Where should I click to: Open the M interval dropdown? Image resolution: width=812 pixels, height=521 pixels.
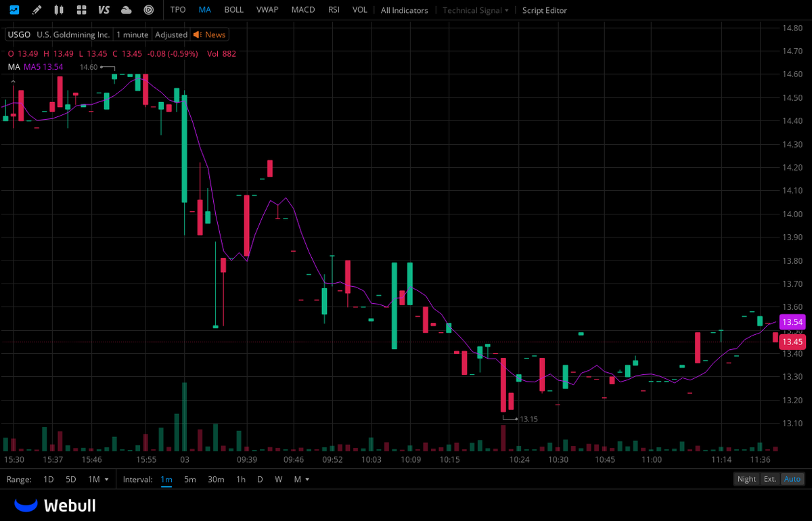tap(302, 479)
